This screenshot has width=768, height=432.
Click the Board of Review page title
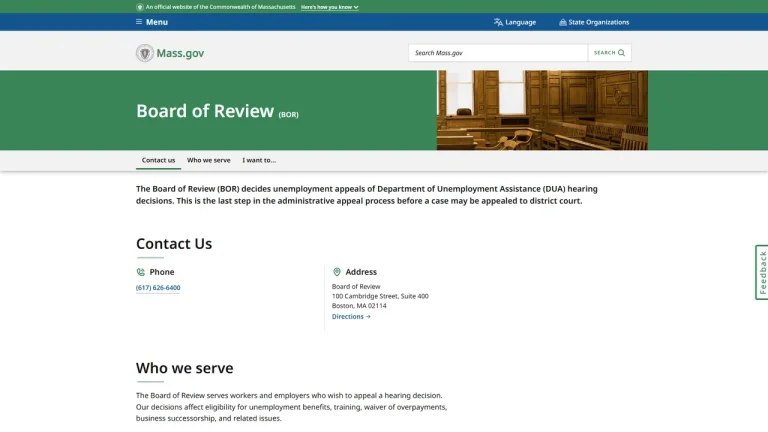point(205,111)
